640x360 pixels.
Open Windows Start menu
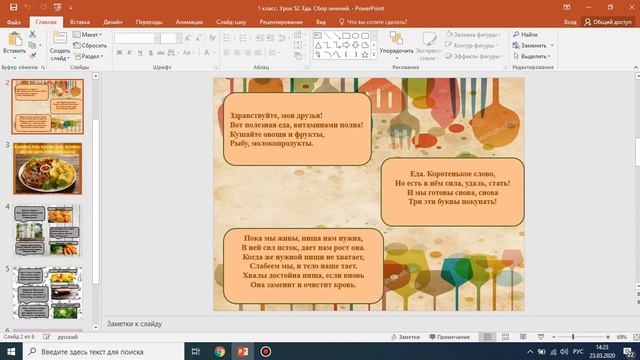[11, 351]
